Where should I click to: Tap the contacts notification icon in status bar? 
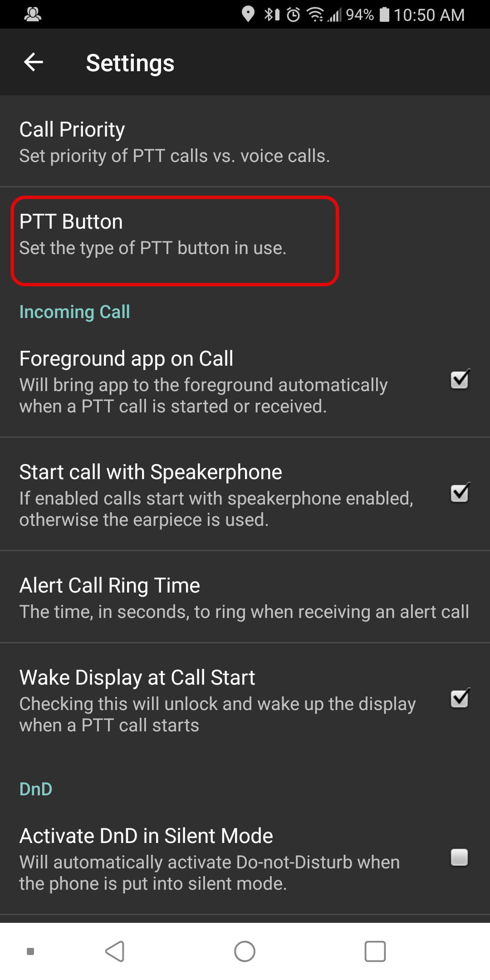33,15
